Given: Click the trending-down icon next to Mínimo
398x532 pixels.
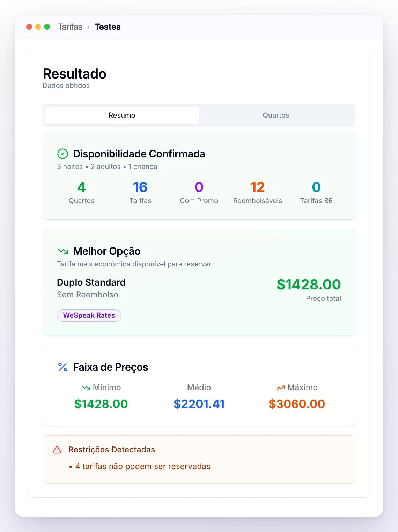Looking at the screenshot, I should coord(86,387).
